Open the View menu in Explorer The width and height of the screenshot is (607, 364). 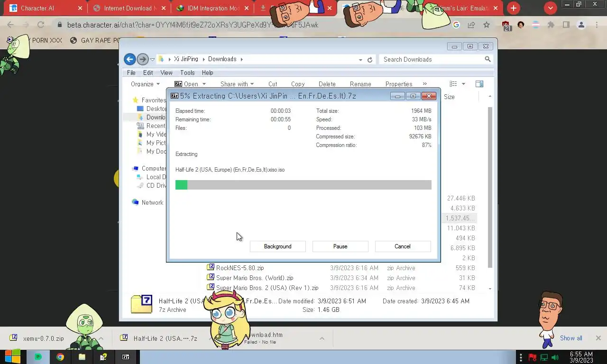coord(166,73)
